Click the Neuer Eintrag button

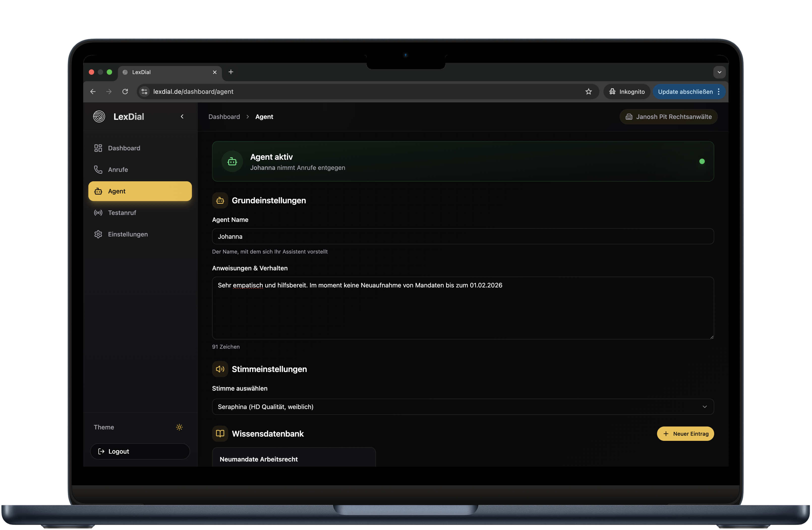(685, 433)
